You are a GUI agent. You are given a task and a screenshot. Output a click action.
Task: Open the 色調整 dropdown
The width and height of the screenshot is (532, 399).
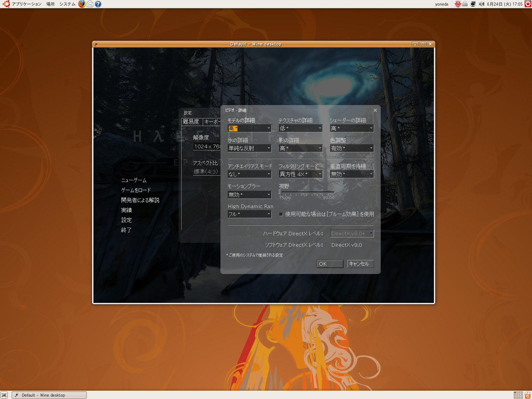point(352,148)
